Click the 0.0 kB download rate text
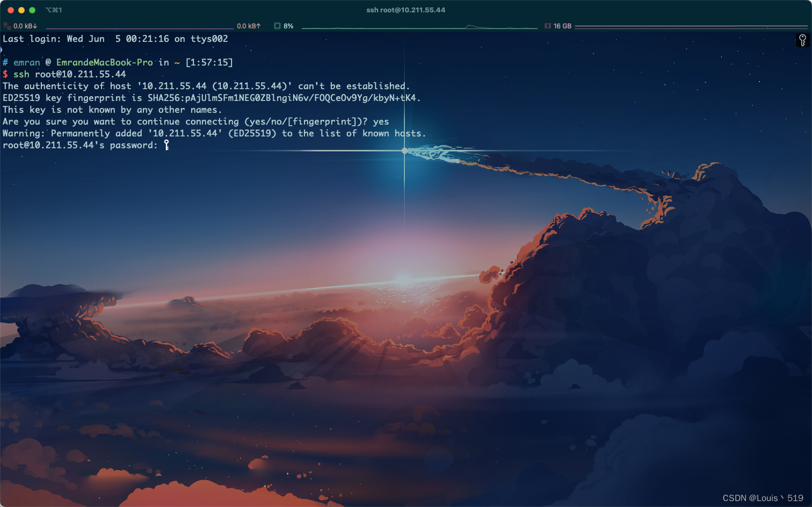812x507 pixels. 25,26
